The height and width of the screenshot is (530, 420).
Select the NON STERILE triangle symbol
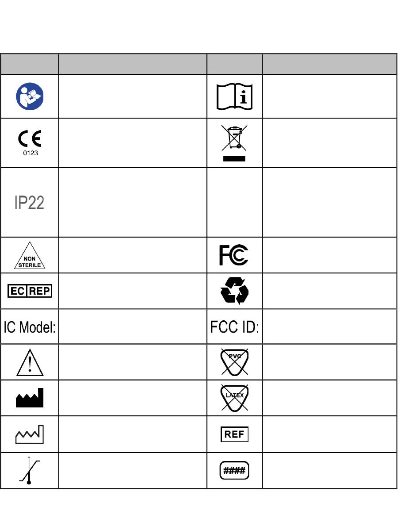pyautogui.click(x=30, y=255)
